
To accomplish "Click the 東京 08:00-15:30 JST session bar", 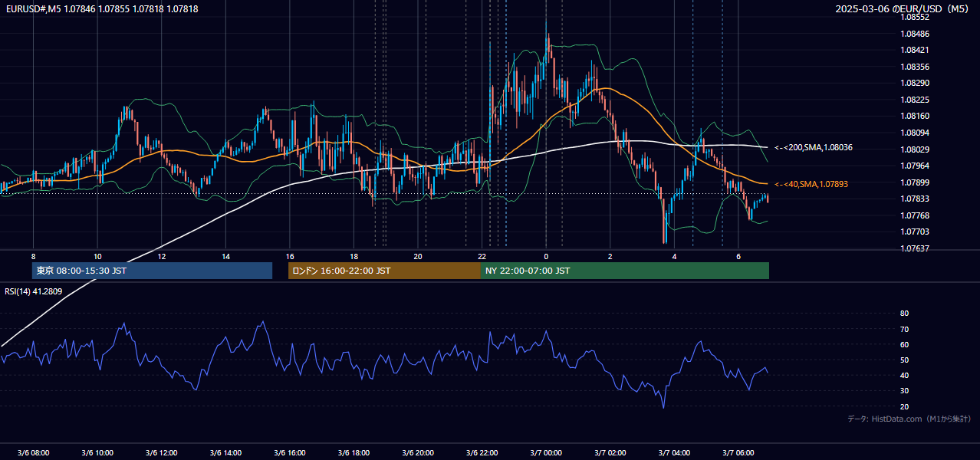I will [x=153, y=271].
